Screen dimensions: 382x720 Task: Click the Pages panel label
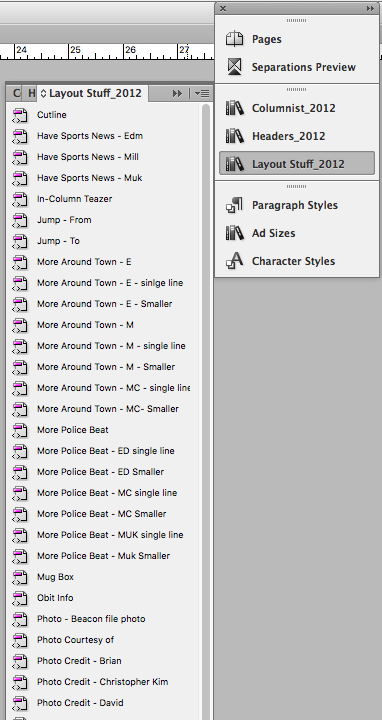[x=267, y=39]
